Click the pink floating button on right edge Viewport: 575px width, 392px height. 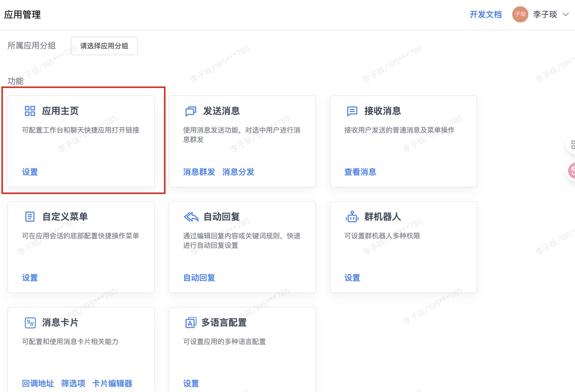(572, 171)
